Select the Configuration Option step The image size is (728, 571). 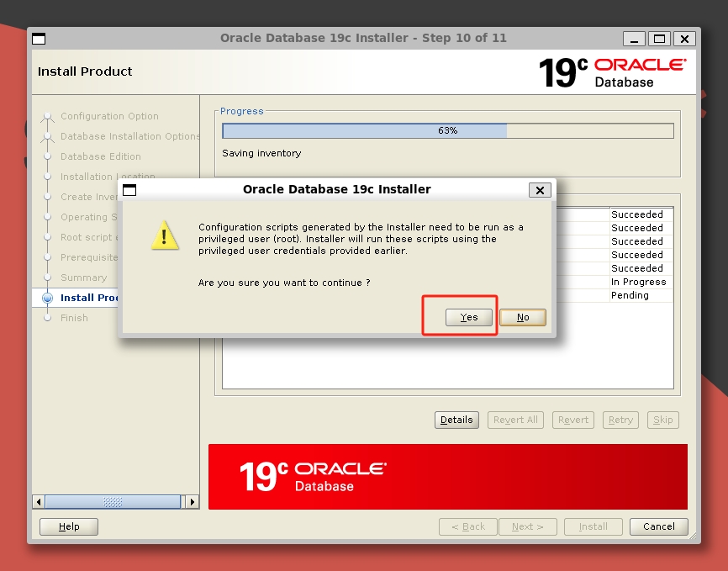pos(109,116)
